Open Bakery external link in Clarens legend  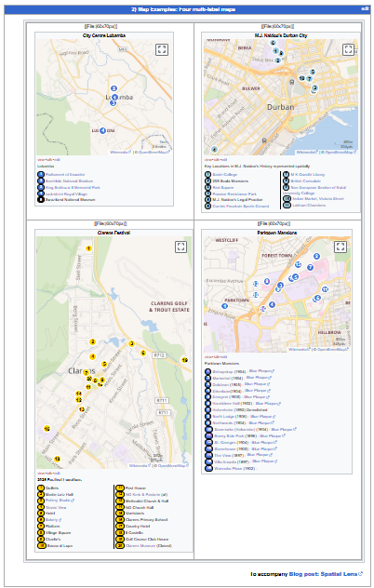click(x=53, y=520)
